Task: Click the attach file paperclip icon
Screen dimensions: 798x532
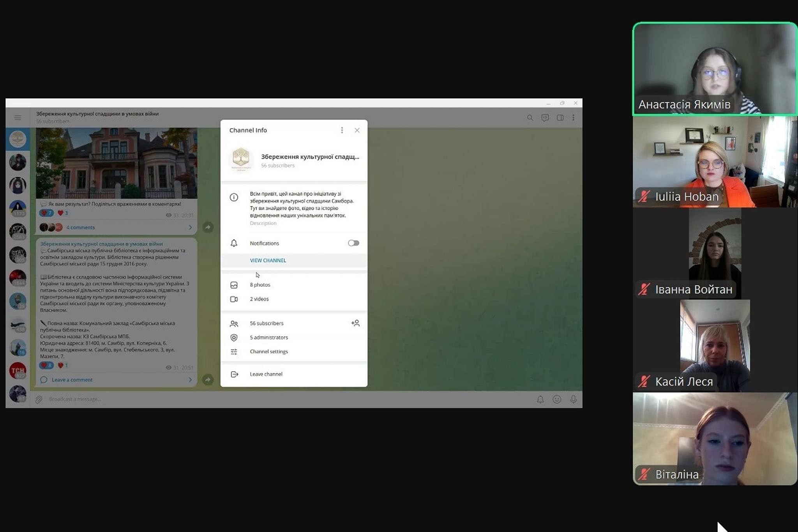Action: (39, 399)
